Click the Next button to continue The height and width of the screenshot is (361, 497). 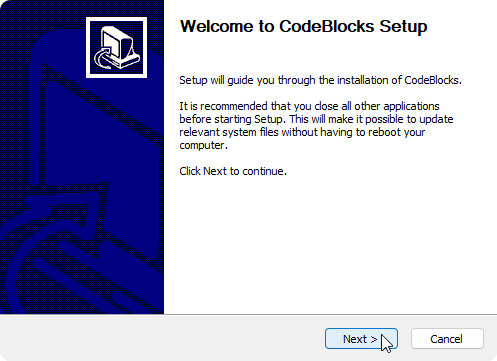click(x=361, y=339)
